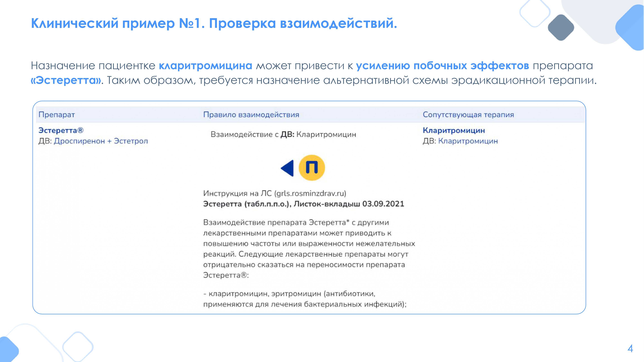Click slide page number 4
Viewport: 644px width, 362px height.
[x=630, y=348]
